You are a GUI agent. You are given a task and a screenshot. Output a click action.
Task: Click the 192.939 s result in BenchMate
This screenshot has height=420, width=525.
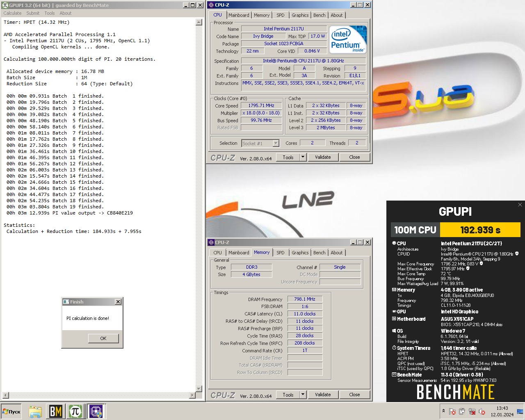pos(480,230)
